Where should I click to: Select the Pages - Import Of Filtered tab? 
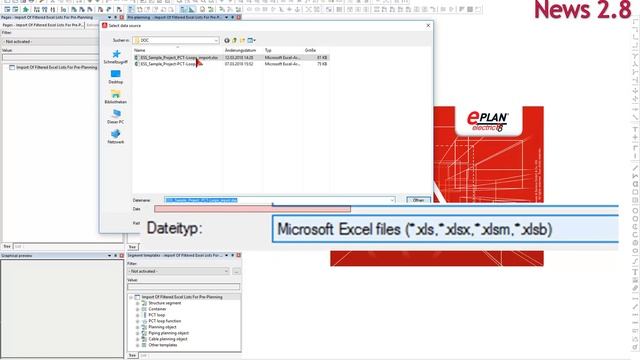43,25
